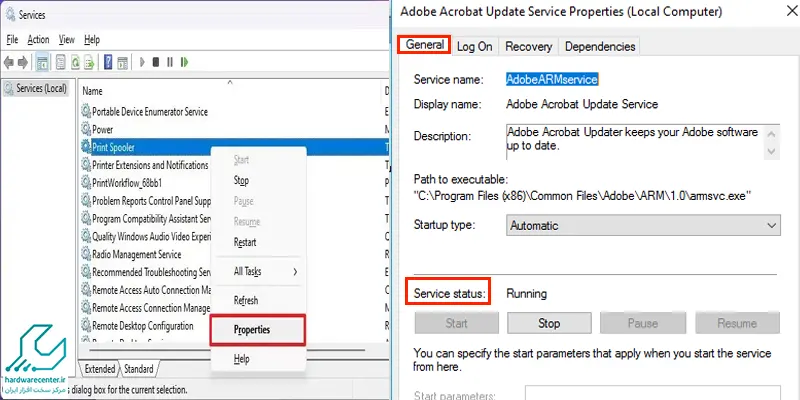Click the Start Service play toolbar icon
Image resolution: width=800 pixels, height=400 pixels.
(142, 62)
